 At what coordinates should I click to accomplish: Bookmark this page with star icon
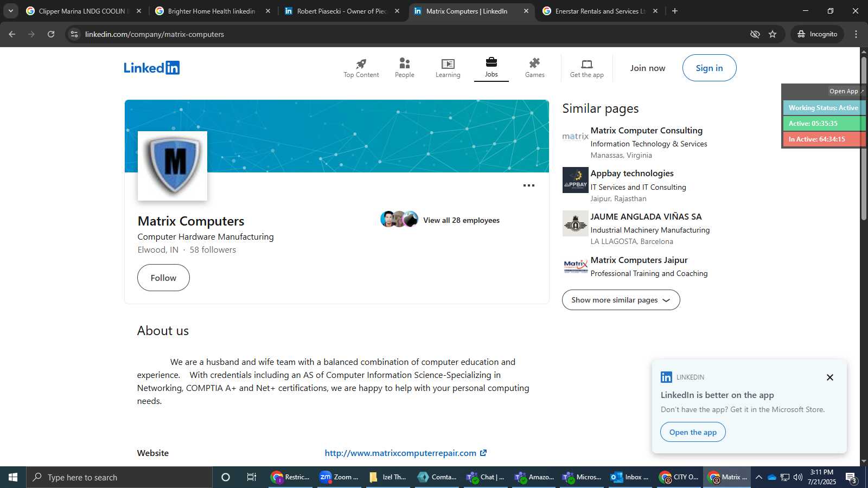pos(773,34)
